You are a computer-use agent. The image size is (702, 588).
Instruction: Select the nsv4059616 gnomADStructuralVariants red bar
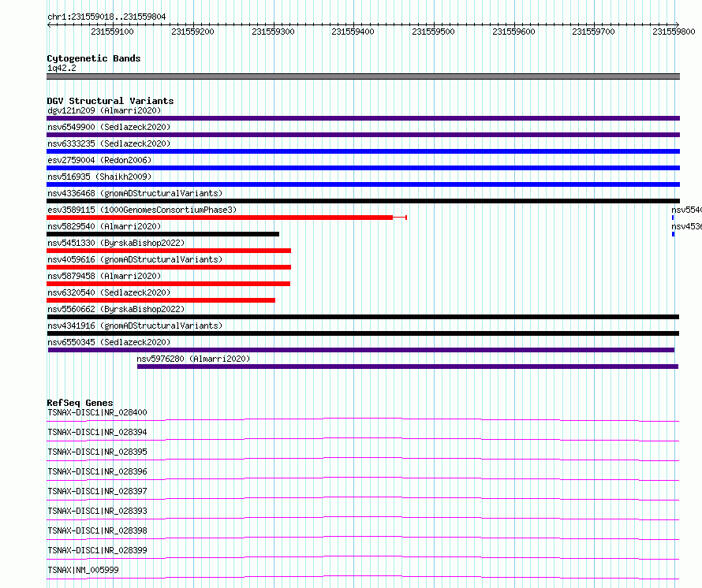point(169,267)
